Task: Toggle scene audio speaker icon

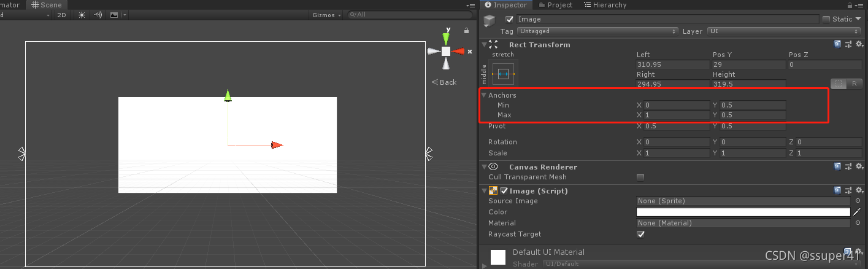Action: tap(98, 15)
